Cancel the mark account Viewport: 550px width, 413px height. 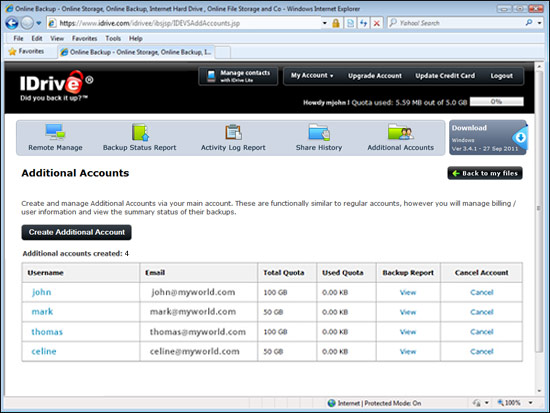[x=482, y=312]
